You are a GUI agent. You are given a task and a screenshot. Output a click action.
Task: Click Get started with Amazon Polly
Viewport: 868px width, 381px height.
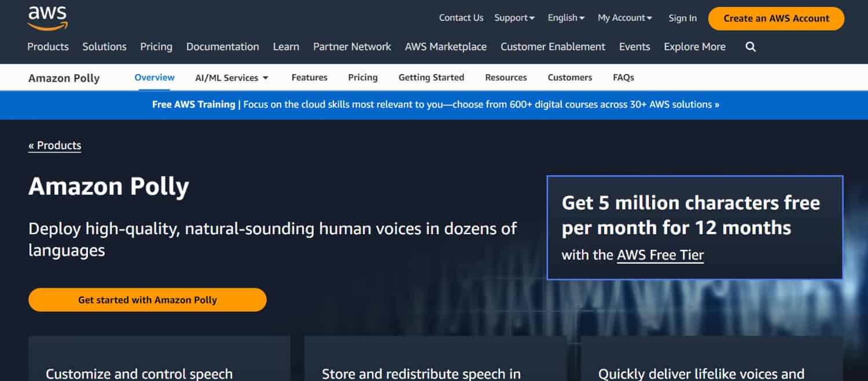148,300
